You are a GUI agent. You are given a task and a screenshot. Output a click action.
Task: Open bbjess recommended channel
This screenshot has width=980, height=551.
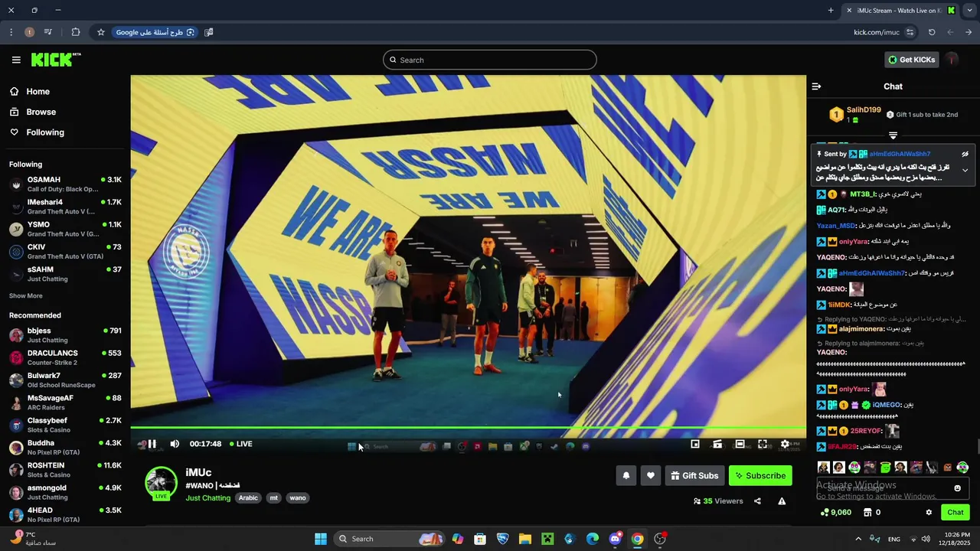click(x=65, y=335)
